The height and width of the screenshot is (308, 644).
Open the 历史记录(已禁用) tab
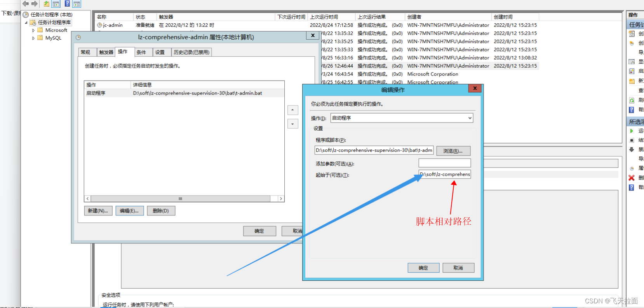click(191, 52)
